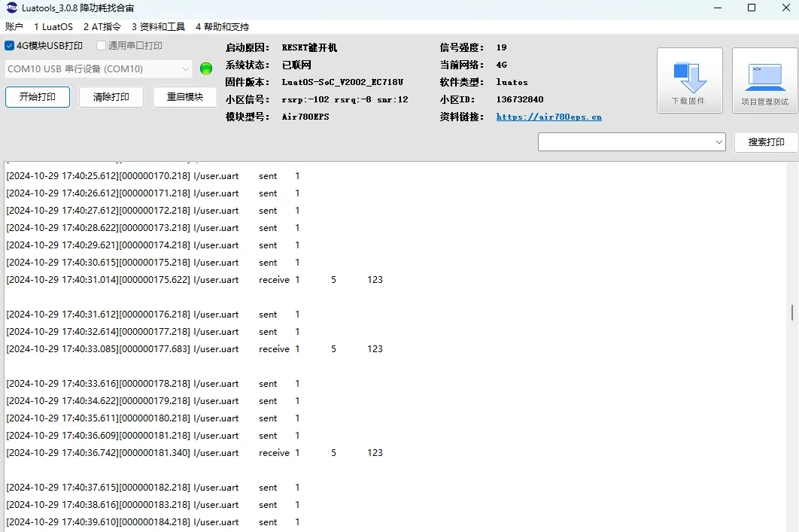Click the green connection status indicator

[205, 68]
